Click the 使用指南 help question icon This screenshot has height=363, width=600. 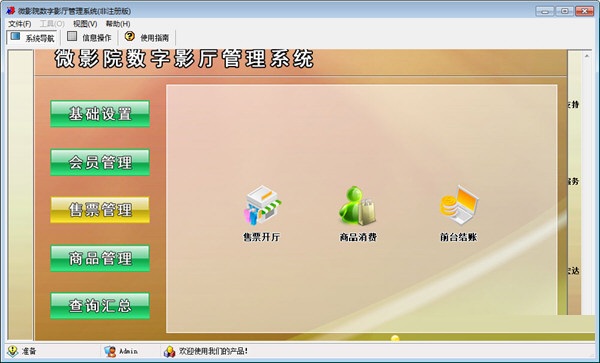(130, 36)
